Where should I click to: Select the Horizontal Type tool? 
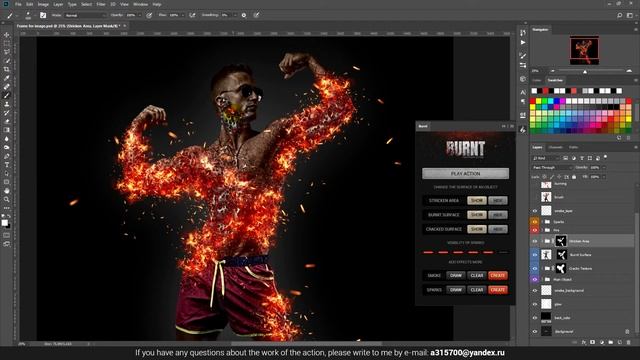tap(7, 164)
